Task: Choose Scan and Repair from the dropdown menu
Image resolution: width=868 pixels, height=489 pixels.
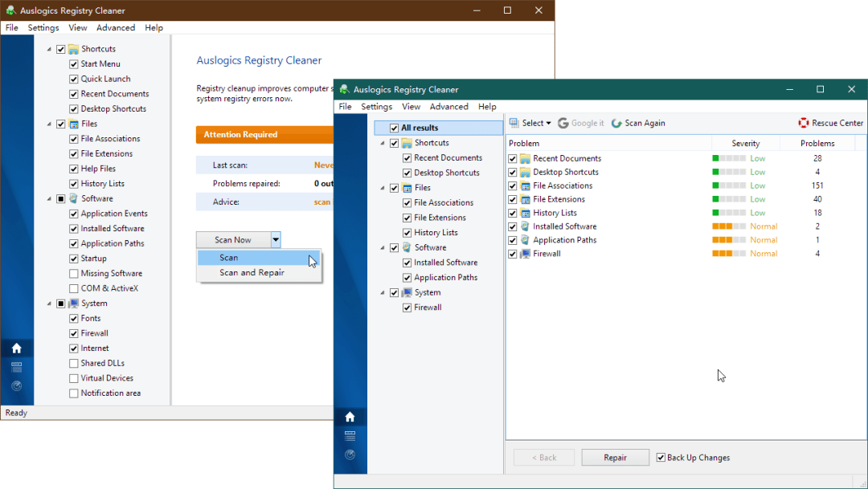Action: click(x=252, y=273)
